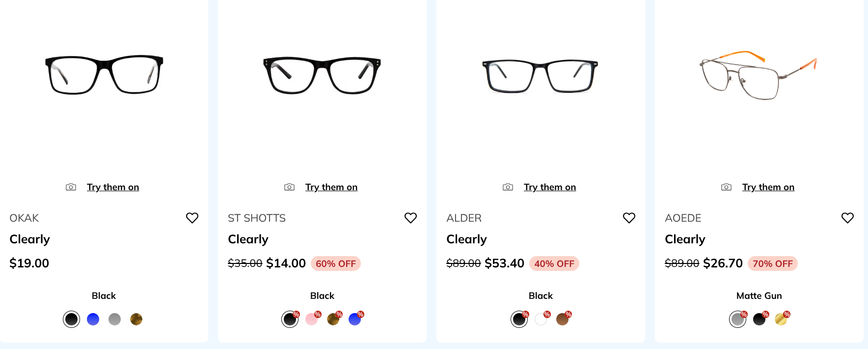868x349 pixels.
Task: Click the 70% OFF badge on AOEDE
Action: coord(772,263)
